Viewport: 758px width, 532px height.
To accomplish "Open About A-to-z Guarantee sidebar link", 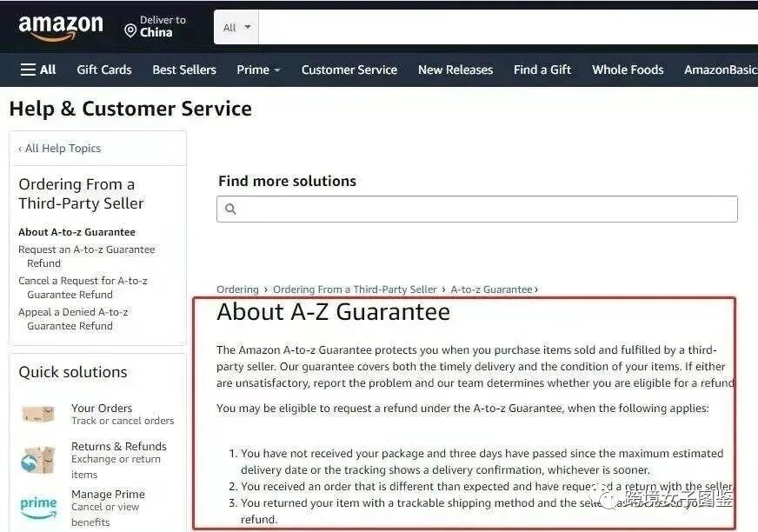I will [76, 232].
